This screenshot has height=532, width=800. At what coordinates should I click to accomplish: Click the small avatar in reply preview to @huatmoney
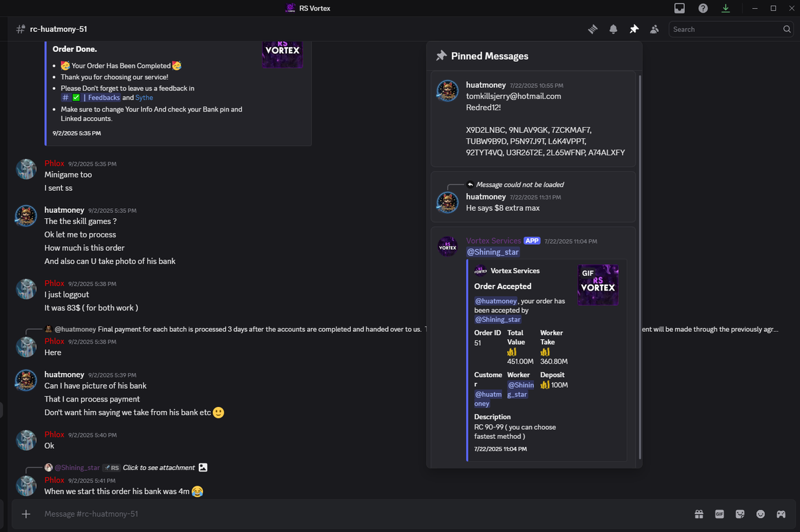pos(49,329)
